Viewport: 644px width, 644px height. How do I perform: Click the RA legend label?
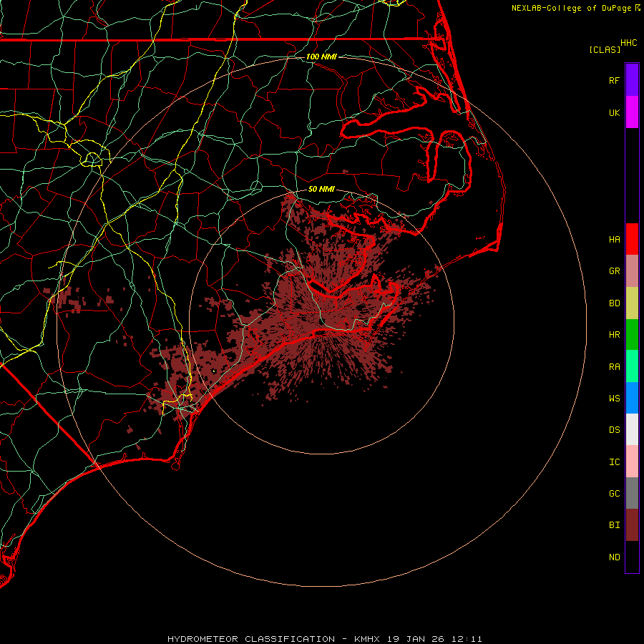tap(615, 366)
